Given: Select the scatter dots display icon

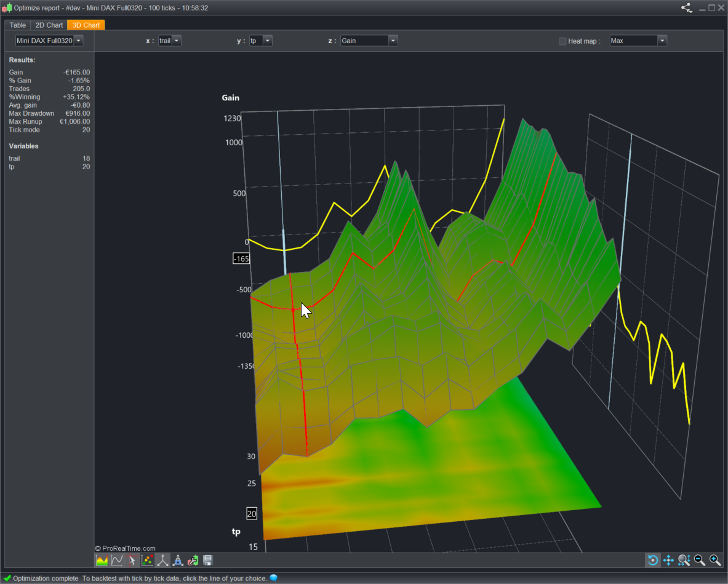Looking at the screenshot, I should 148,561.
